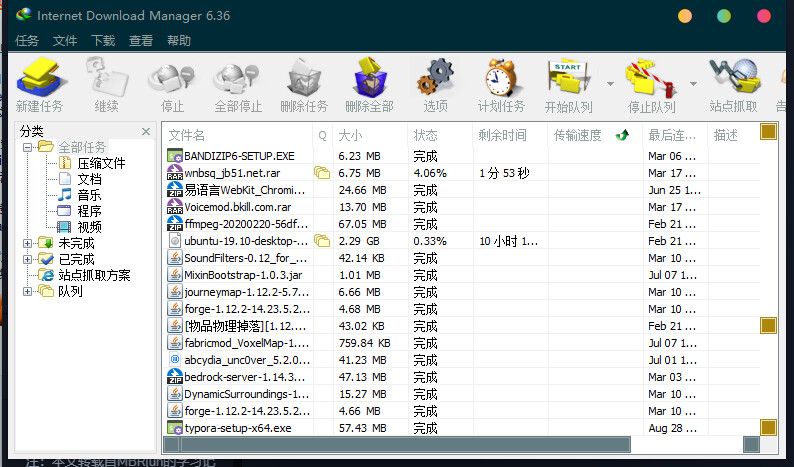Screen dimensions: 794x467
Task: Sort by 传输速度 column header
Action: point(595,135)
